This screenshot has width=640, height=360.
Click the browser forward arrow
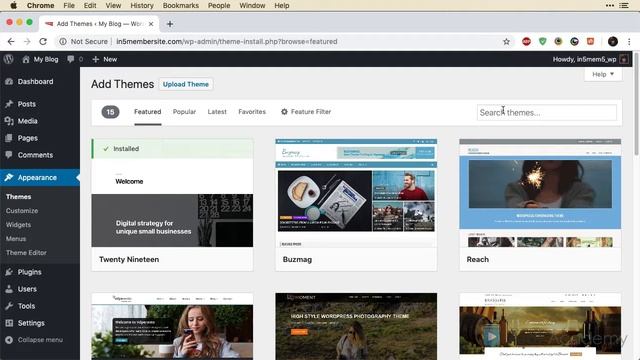[x=27, y=42]
